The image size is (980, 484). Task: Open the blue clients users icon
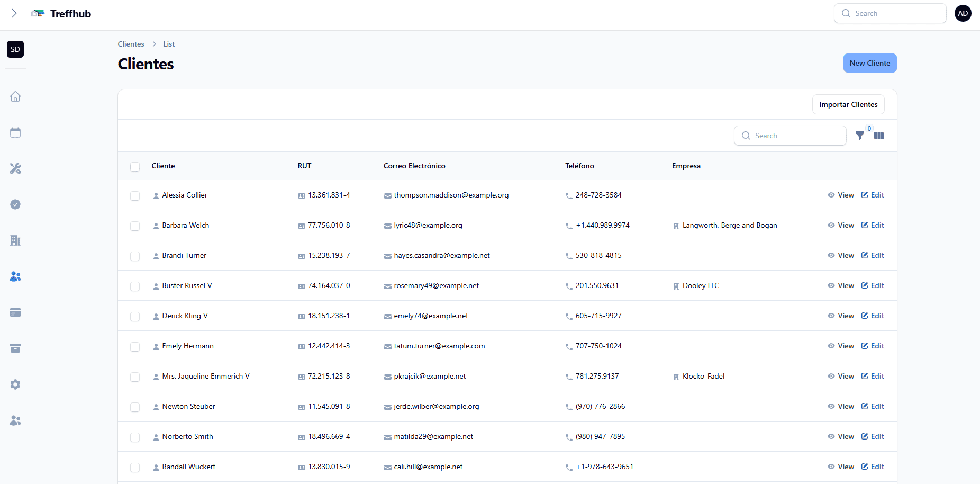point(15,276)
